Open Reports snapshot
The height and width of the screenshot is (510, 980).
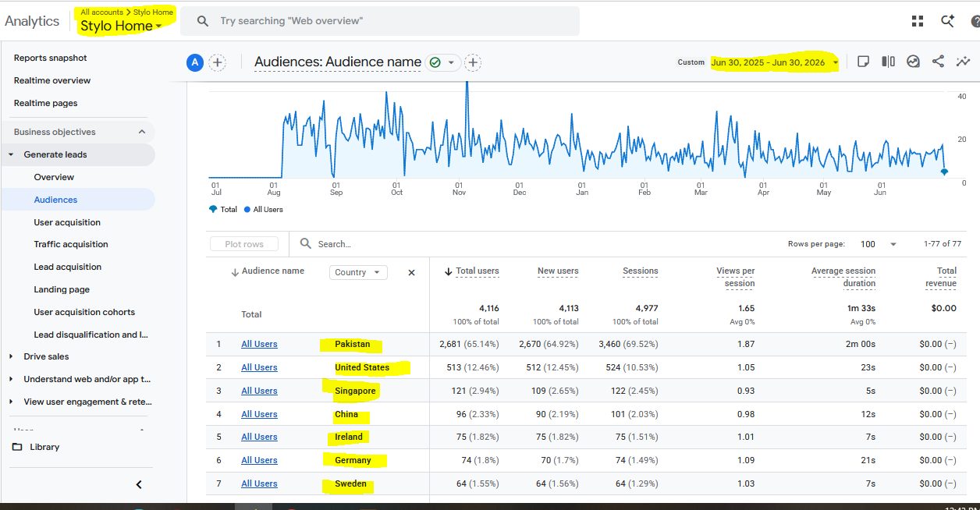(51, 58)
